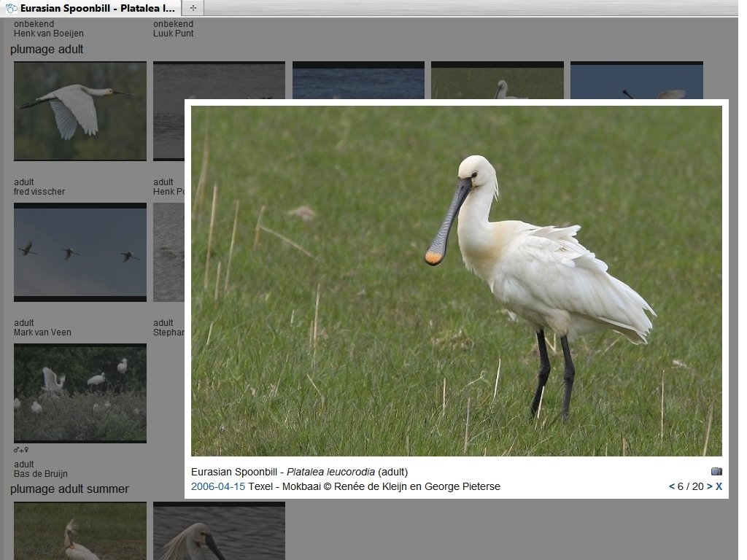Go to previous photo with < arrow
Viewport: 747px width, 560px height.
coord(672,486)
